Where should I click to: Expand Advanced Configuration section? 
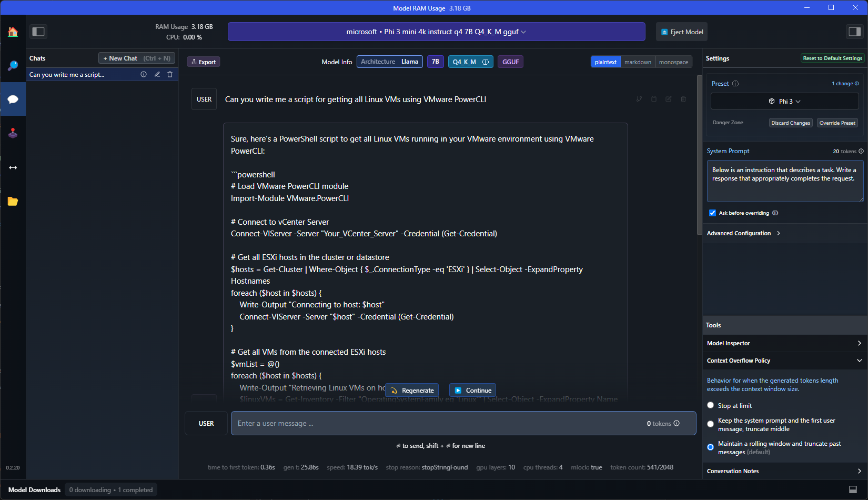pos(743,233)
